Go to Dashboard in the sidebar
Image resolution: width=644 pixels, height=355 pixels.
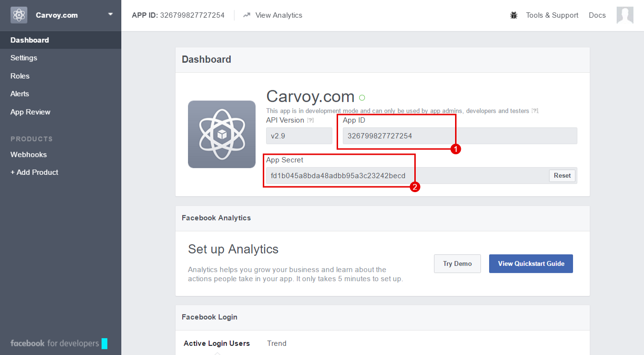(x=60, y=40)
